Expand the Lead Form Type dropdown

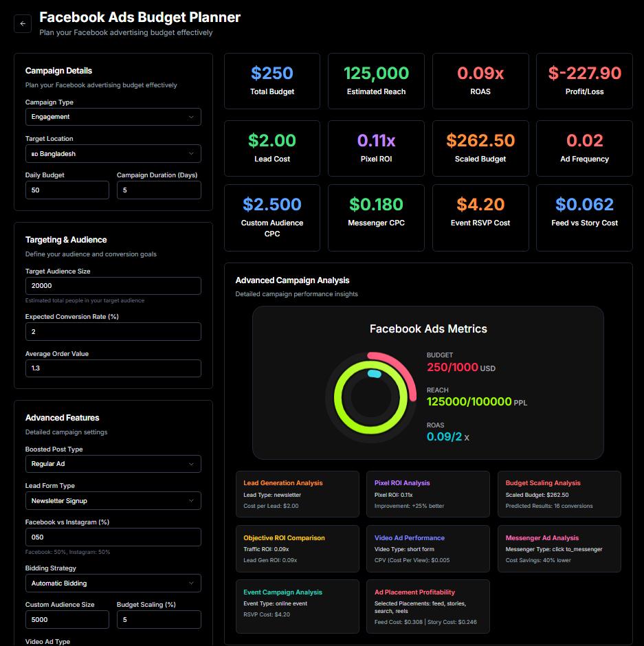coord(113,501)
